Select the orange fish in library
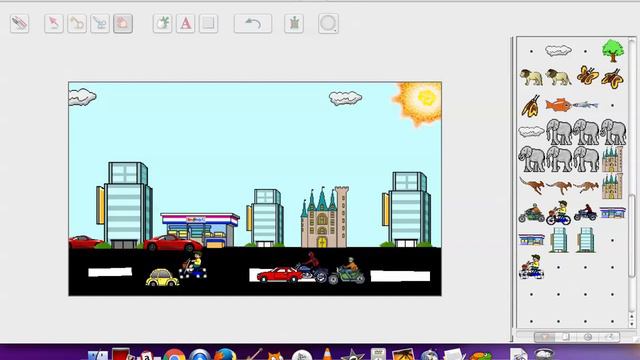Image resolution: width=640 pixels, height=360 pixels. pos(558,105)
